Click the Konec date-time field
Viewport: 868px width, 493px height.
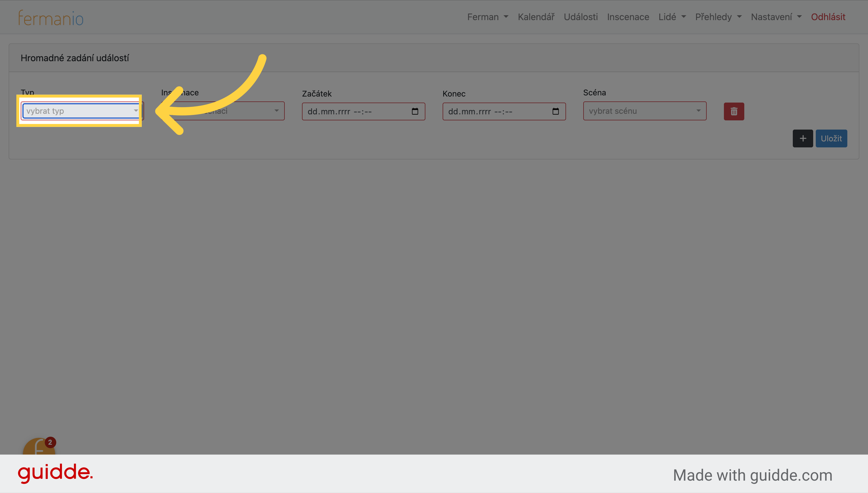tap(504, 111)
